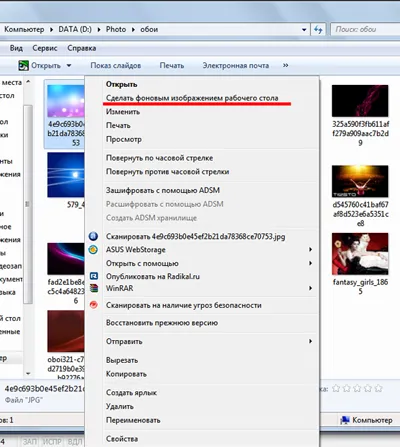Show hidden toolbar commands via the double chevron
Screen dimensions: 400x447
[286, 65]
